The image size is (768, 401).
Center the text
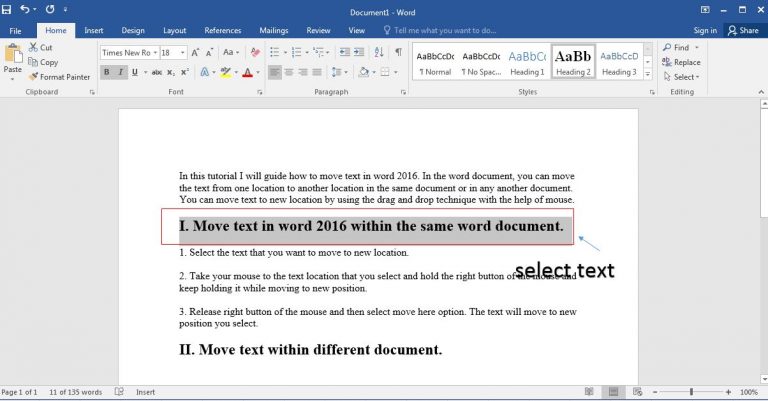(289, 72)
